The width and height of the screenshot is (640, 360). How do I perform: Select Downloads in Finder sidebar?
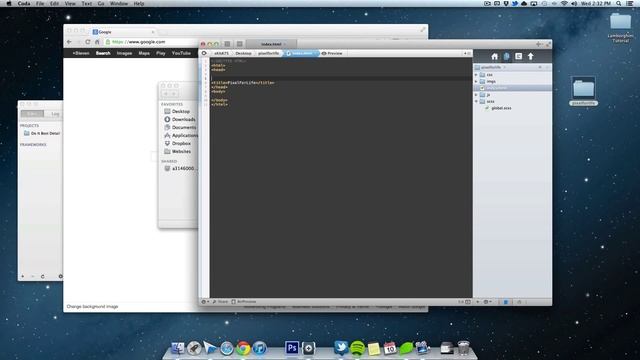click(180, 119)
